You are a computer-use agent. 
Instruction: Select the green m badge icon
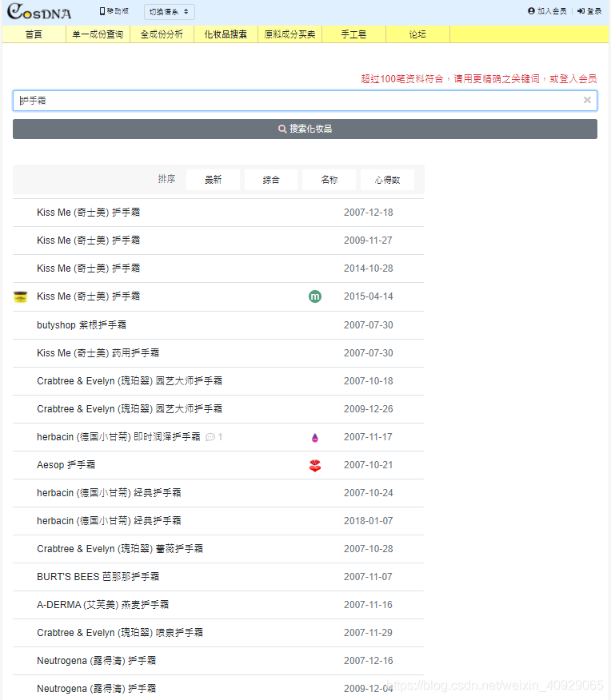(x=315, y=296)
